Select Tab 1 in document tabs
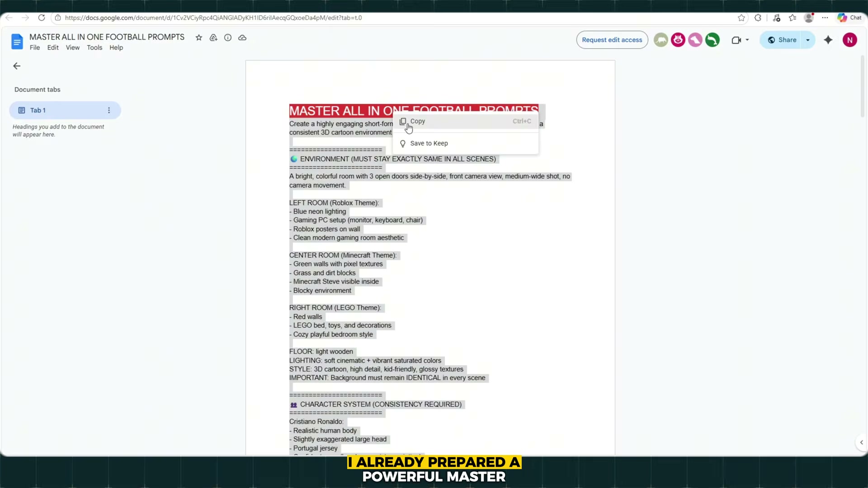 65,110
